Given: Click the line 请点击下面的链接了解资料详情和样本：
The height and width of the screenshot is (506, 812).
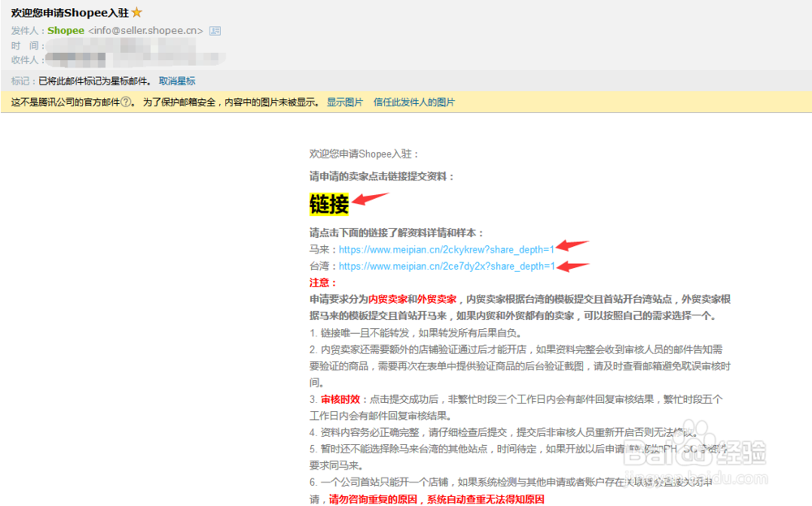Looking at the screenshot, I should [397, 233].
